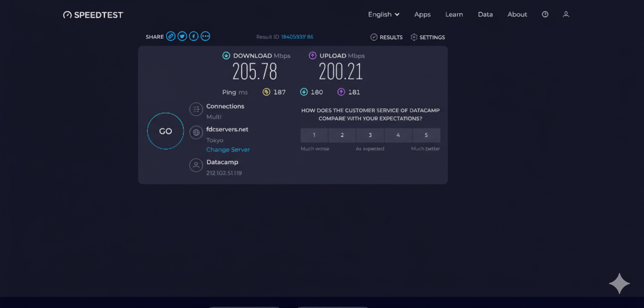Open the English language dropdown
This screenshot has width=644, height=308.
(383, 14)
